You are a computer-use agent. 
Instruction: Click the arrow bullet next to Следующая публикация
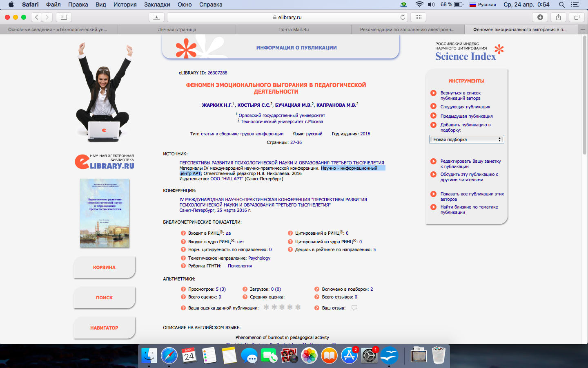(x=434, y=106)
